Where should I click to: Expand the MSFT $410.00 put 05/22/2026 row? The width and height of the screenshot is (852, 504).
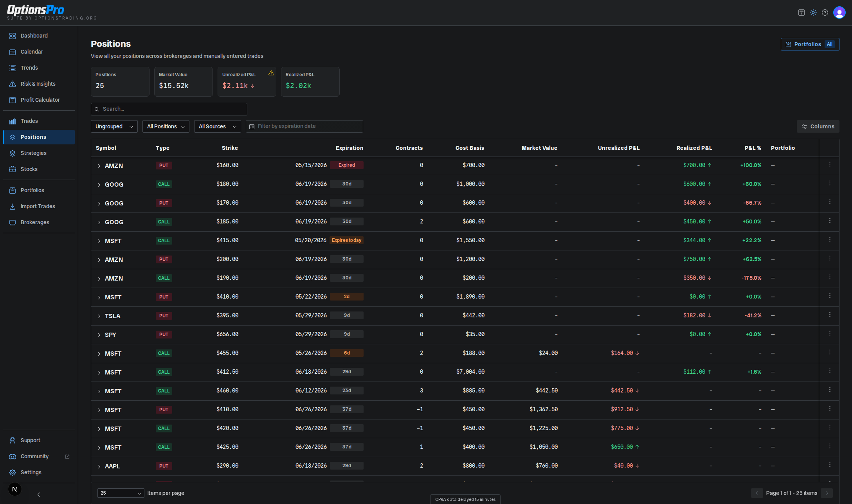pos(99,298)
